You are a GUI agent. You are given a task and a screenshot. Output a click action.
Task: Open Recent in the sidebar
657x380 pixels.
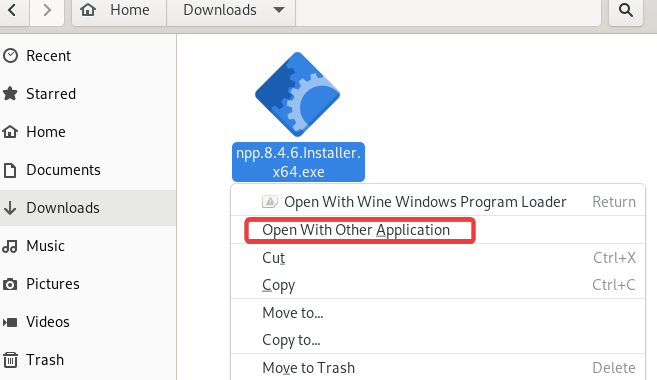tap(88, 56)
